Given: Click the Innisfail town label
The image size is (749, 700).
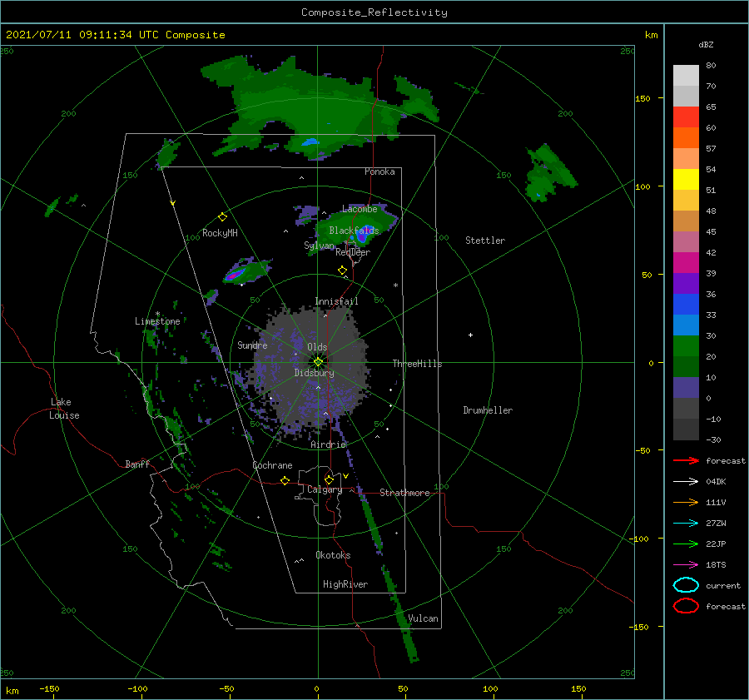Looking at the screenshot, I should (x=336, y=301).
